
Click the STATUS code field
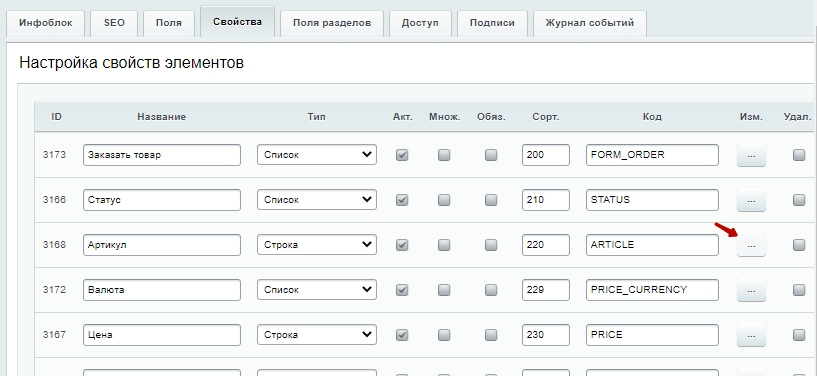point(652,199)
